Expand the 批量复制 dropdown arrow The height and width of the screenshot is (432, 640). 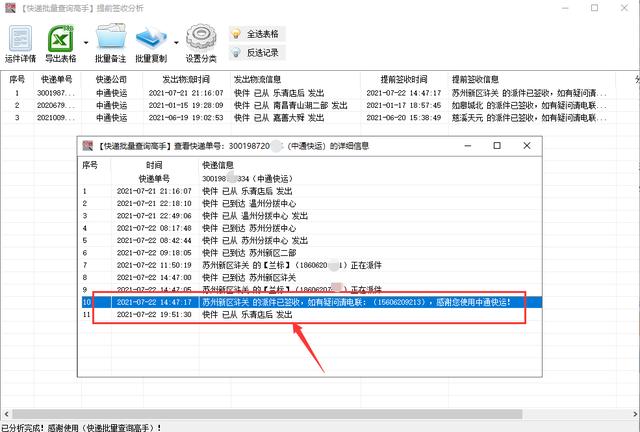click(176, 42)
